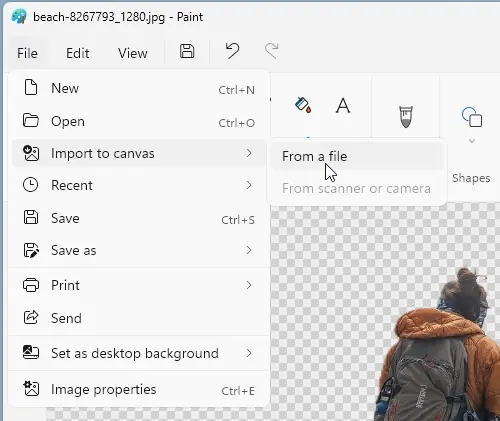Click the 'Image properties' label
Screen dimensions: 500x421
(x=104, y=390)
